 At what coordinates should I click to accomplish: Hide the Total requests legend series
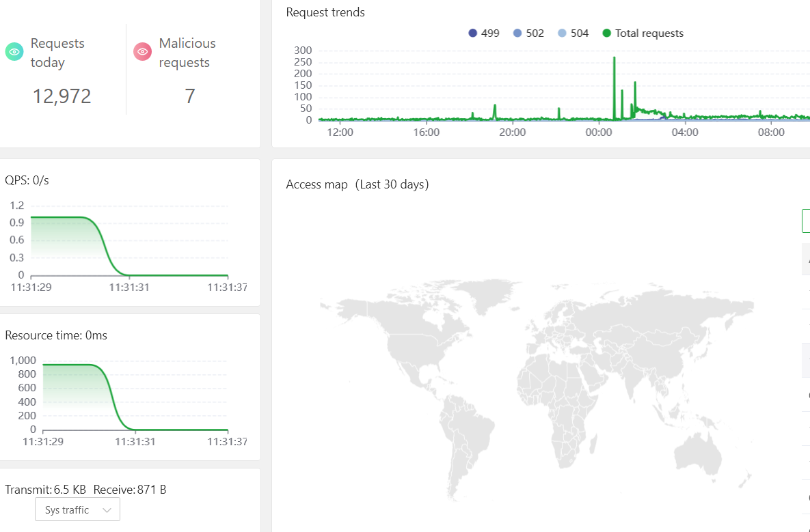point(643,33)
